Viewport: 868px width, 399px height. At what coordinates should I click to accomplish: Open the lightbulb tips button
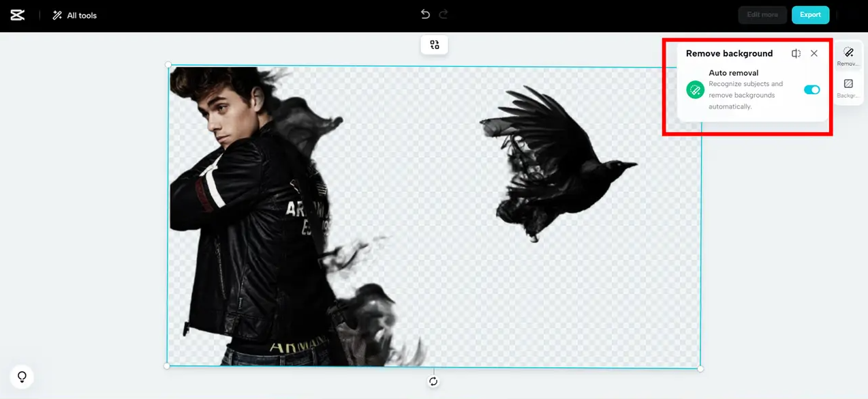[22, 376]
